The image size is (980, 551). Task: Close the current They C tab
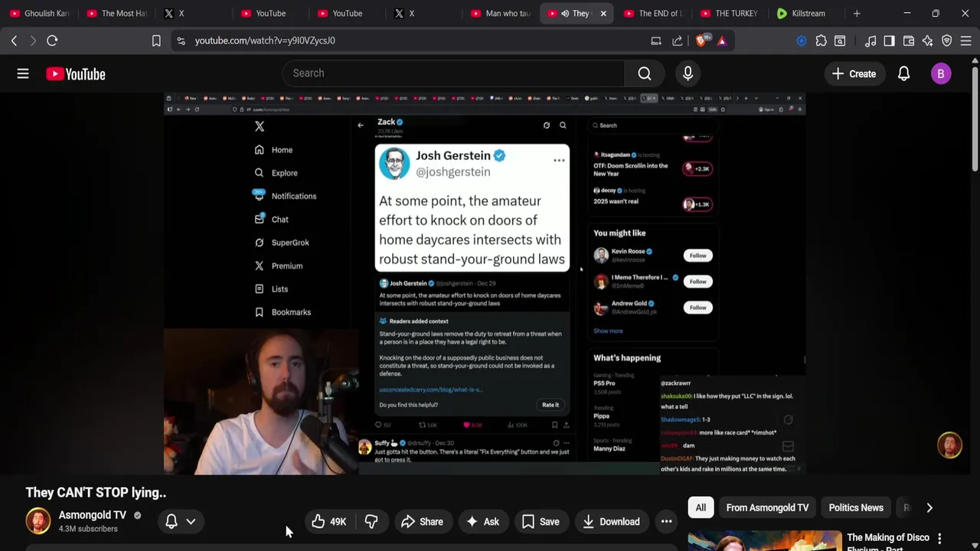[603, 13]
